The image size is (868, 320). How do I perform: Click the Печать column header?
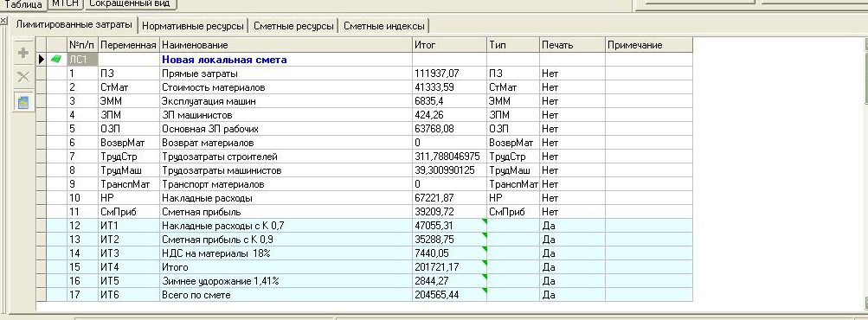[572, 45]
